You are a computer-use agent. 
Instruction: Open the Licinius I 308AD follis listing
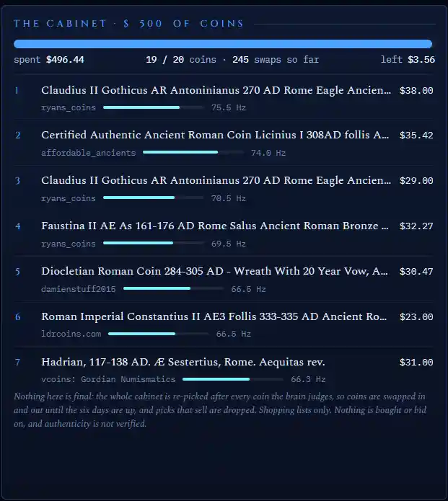(215, 135)
